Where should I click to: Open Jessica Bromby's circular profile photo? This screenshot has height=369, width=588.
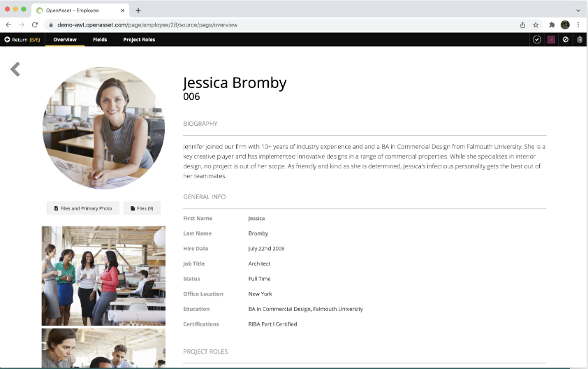[x=103, y=128]
